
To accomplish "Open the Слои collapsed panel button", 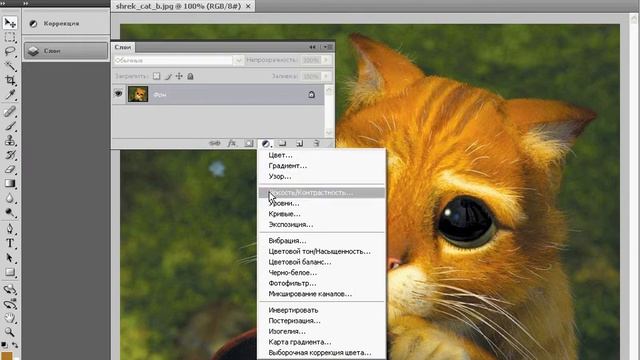I will (x=66, y=51).
